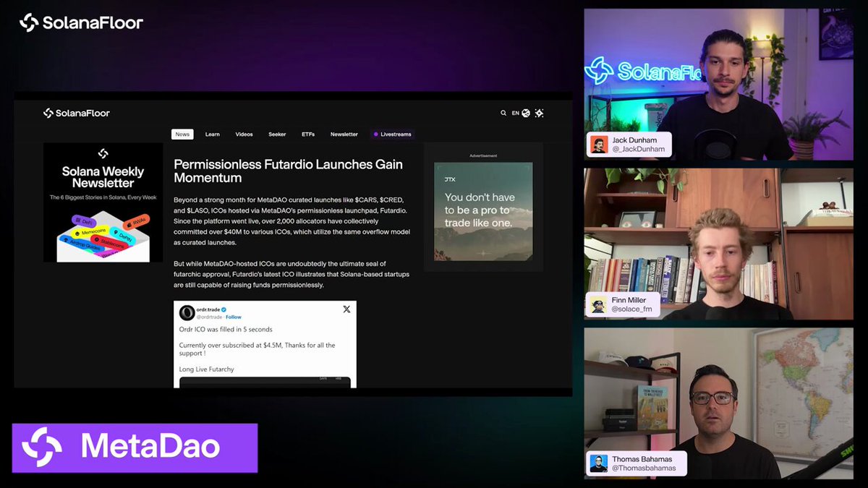Screen dimensions: 868x488
Task: Click Jack Dunham's avatar in his name tag
Action: pyautogui.click(x=599, y=145)
